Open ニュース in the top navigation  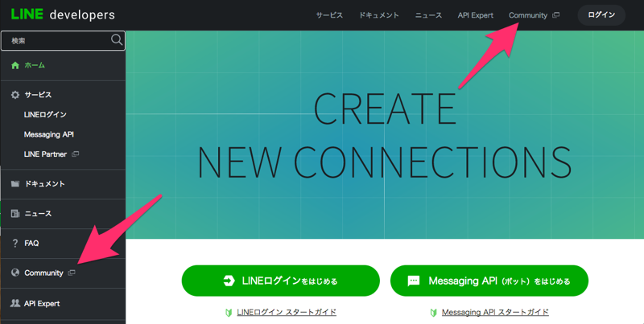[428, 15]
